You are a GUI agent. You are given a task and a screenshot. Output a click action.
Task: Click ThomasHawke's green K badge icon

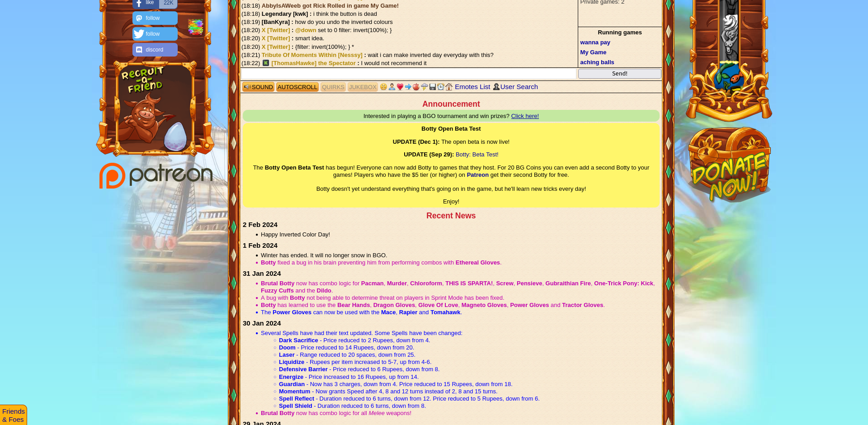pos(266,63)
